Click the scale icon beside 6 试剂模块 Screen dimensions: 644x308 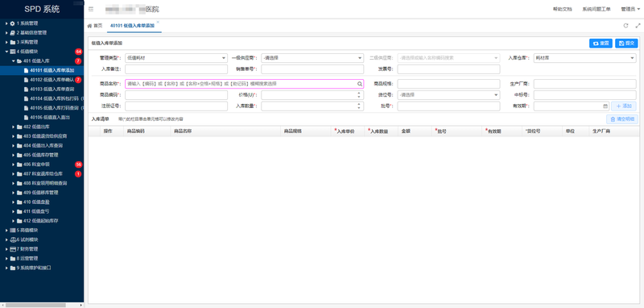(13, 239)
